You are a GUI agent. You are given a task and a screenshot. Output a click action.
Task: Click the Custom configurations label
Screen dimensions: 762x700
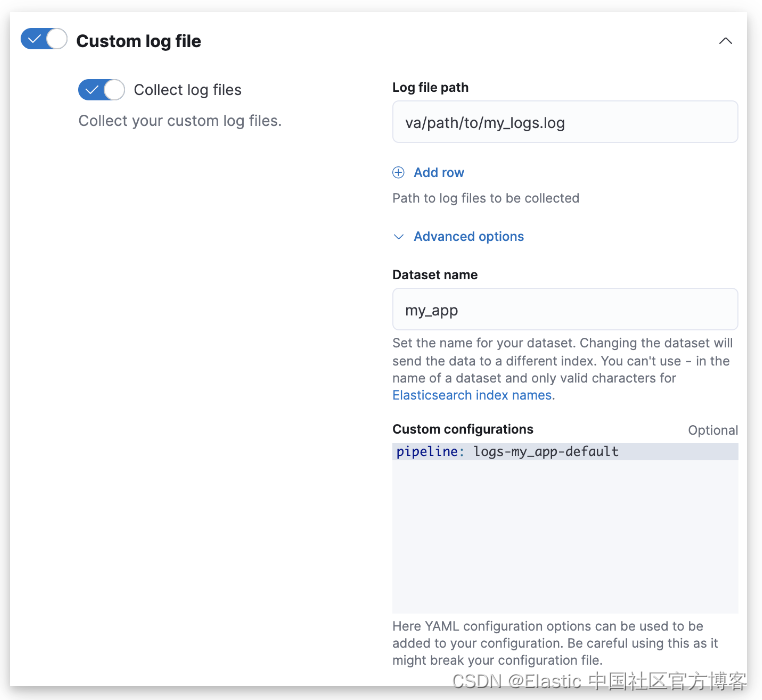(x=463, y=429)
